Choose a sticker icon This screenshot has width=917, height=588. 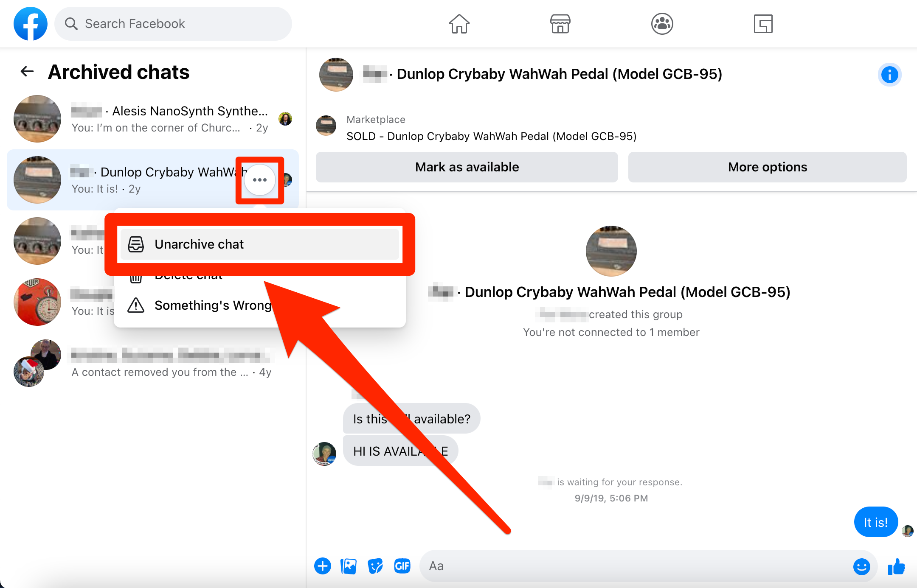(x=375, y=566)
